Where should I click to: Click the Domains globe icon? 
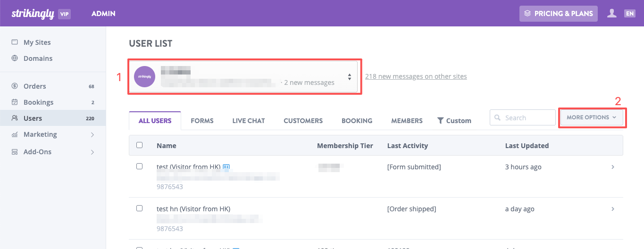(15, 58)
